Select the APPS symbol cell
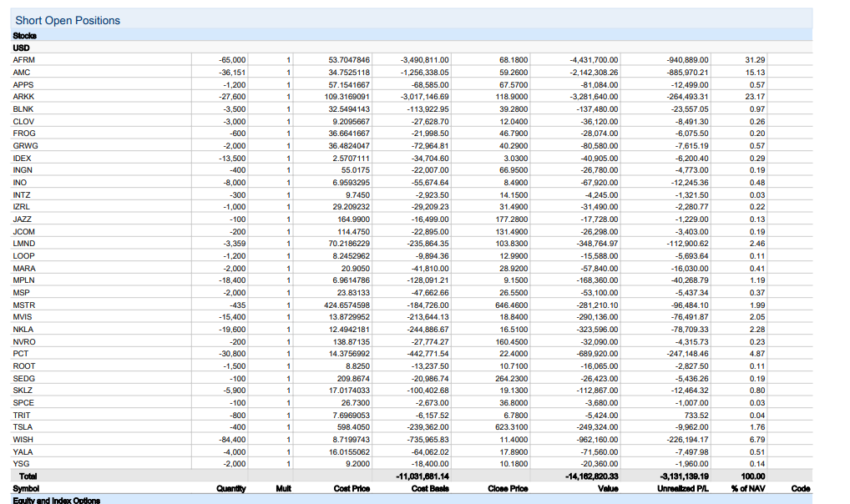The height and width of the screenshot is (504, 850). pyautogui.click(x=23, y=85)
